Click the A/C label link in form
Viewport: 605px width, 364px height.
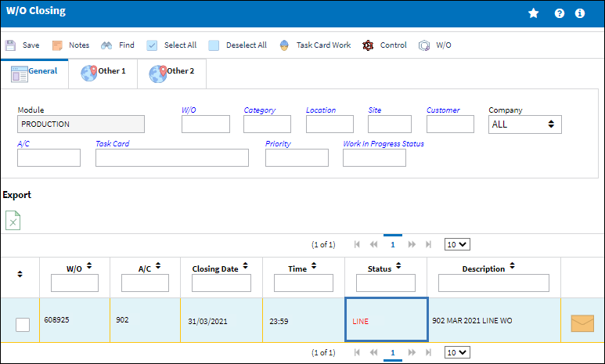(x=23, y=143)
